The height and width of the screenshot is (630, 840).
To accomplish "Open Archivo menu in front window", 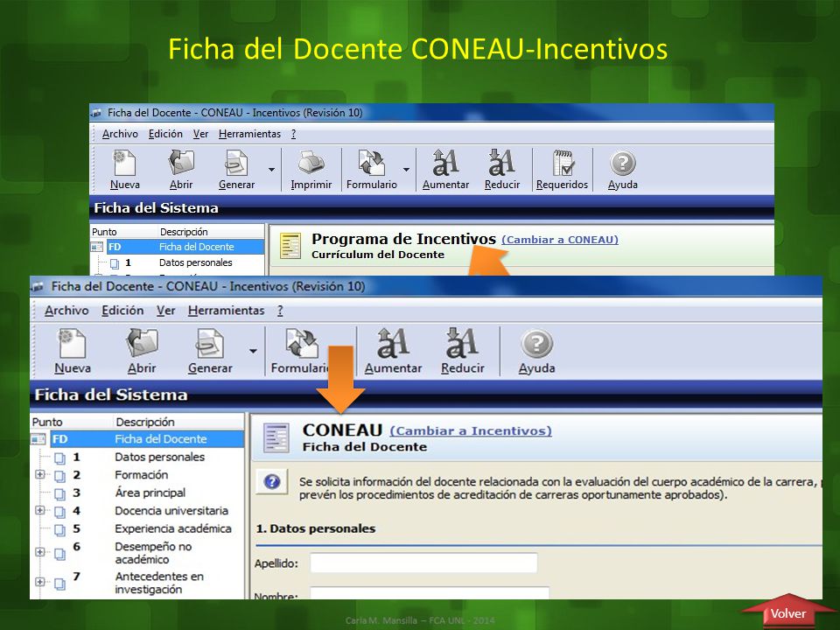I will [66, 311].
